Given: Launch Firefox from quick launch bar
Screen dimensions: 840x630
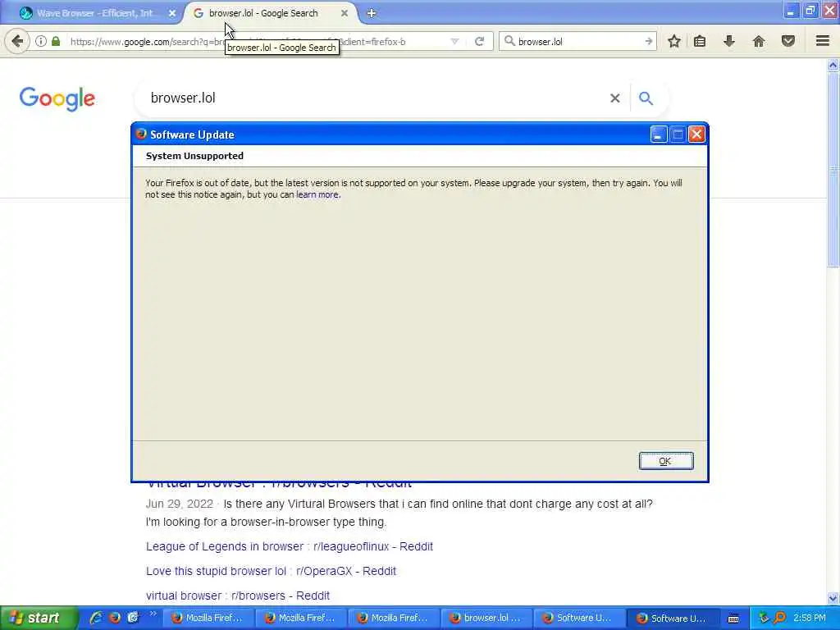Looking at the screenshot, I should (115, 618).
